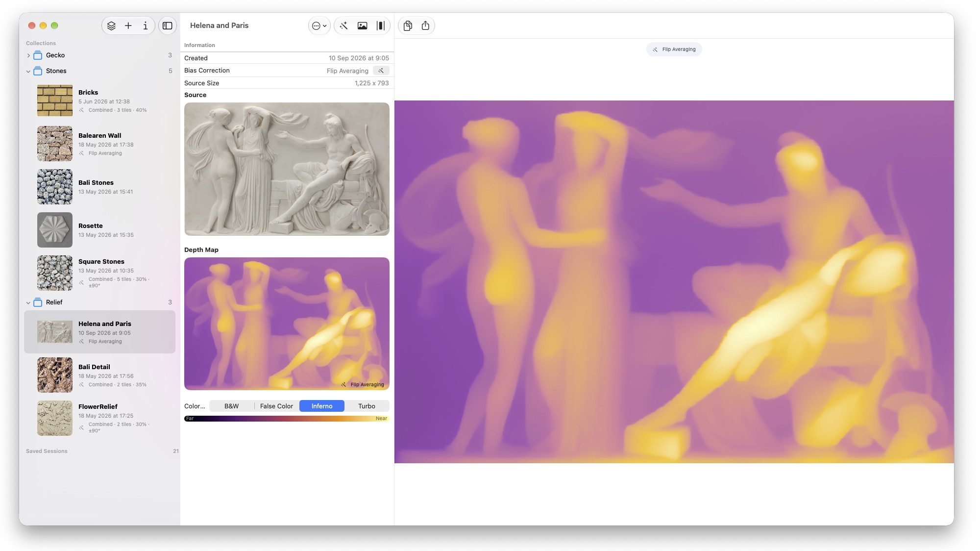Click the Bias Correction label
Viewport: 980px width, 551px height.
click(x=207, y=71)
